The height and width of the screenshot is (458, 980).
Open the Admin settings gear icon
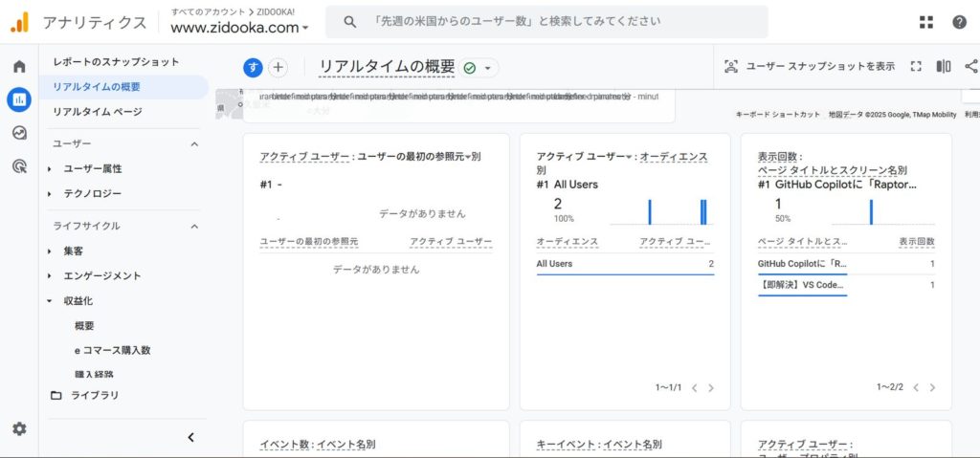click(x=19, y=429)
